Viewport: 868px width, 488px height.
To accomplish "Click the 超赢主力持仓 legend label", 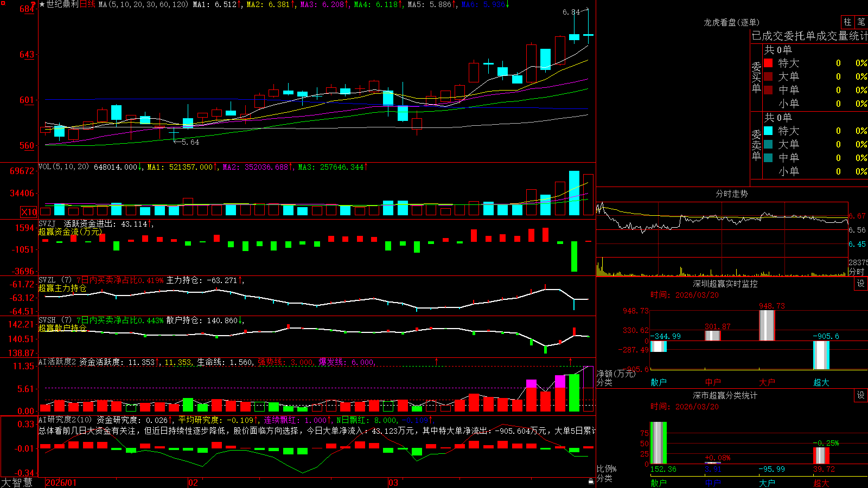I will point(62,288).
